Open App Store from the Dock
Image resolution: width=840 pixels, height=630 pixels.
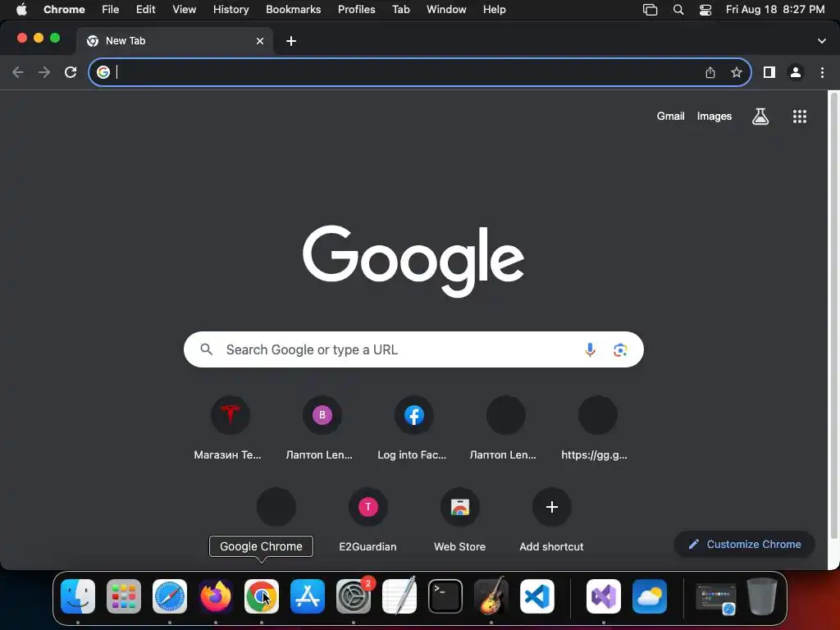click(308, 596)
